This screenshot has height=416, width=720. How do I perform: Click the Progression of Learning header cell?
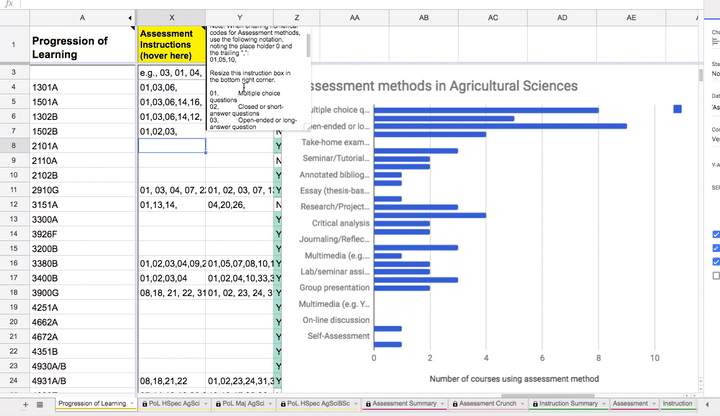coord(83,44)
